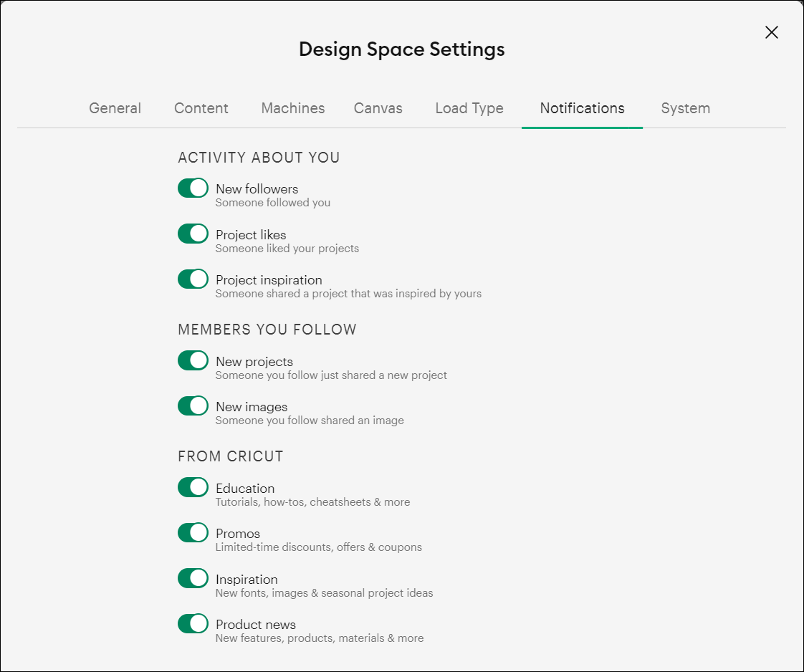Switch to the Content tab
Viewport: 804px width, 672px height.
(x=201, y=108)
